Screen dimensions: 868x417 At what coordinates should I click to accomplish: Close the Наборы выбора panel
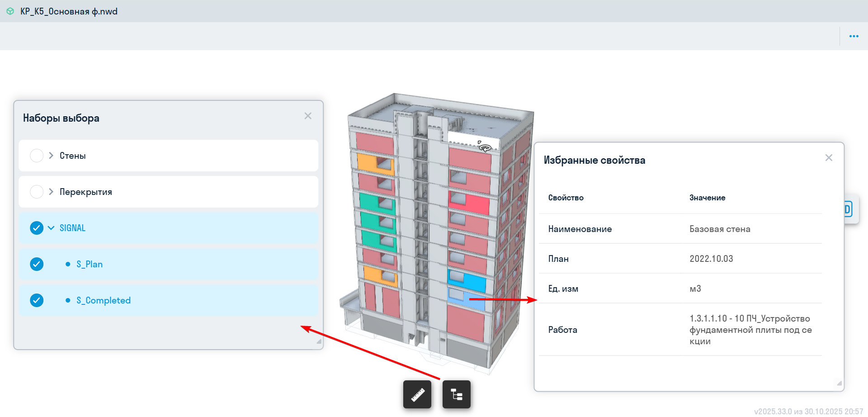coord(308,116)
